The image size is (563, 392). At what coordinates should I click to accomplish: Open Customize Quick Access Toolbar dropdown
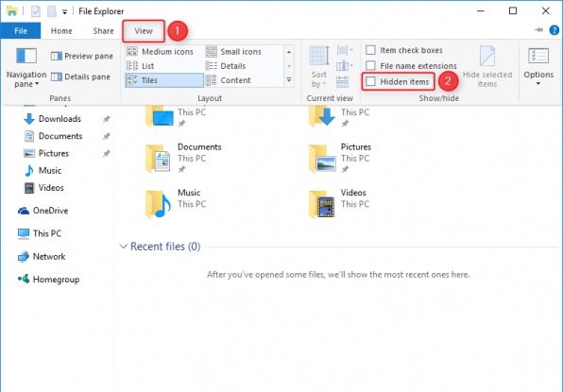[x=64, y=12]
